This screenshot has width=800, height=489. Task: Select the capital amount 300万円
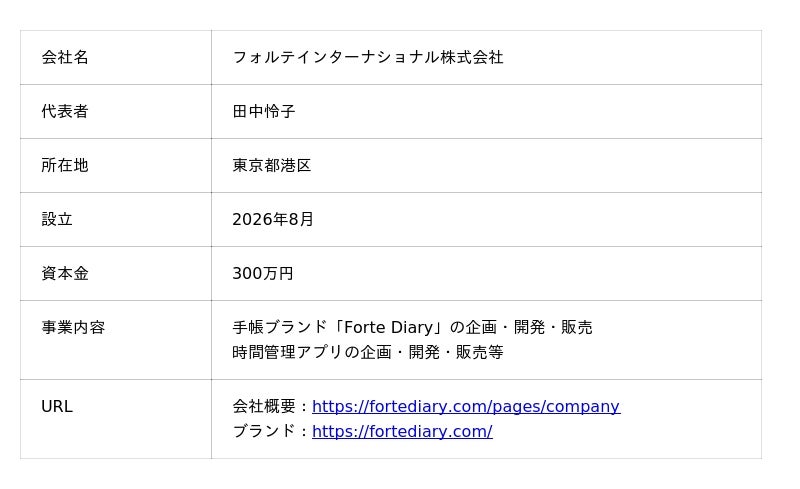coord(263,274)
